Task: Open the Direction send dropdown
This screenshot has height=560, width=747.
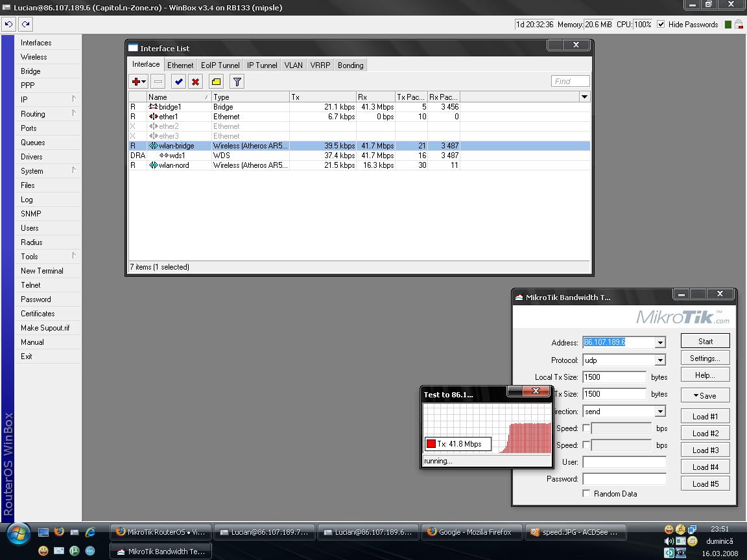Action: pos(660,412)
